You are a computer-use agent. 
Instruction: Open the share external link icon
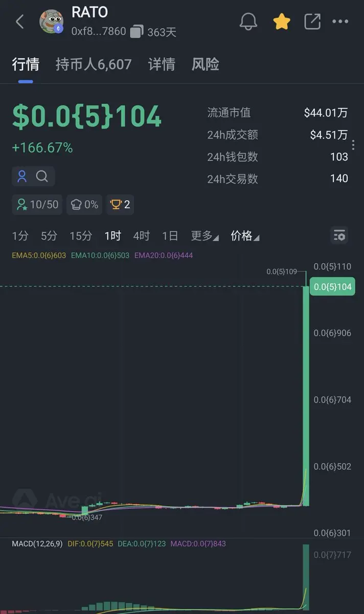tap(312, 21)
